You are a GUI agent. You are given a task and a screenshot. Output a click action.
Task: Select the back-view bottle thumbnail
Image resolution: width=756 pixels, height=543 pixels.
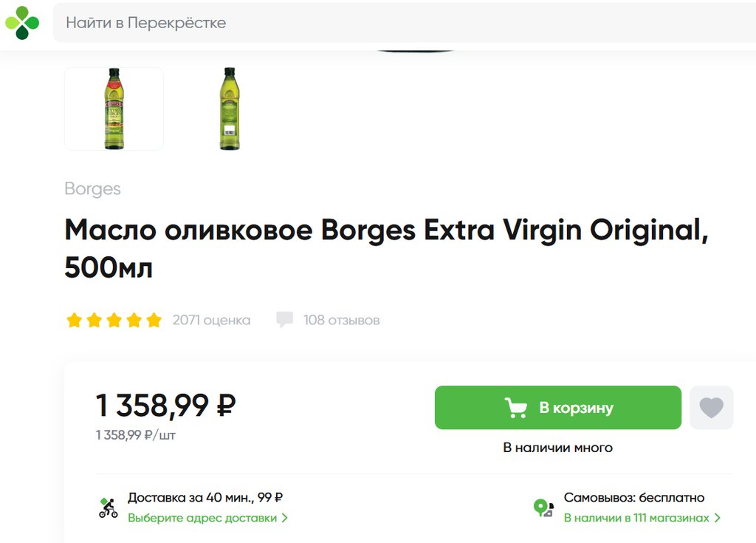click(230, 109)
